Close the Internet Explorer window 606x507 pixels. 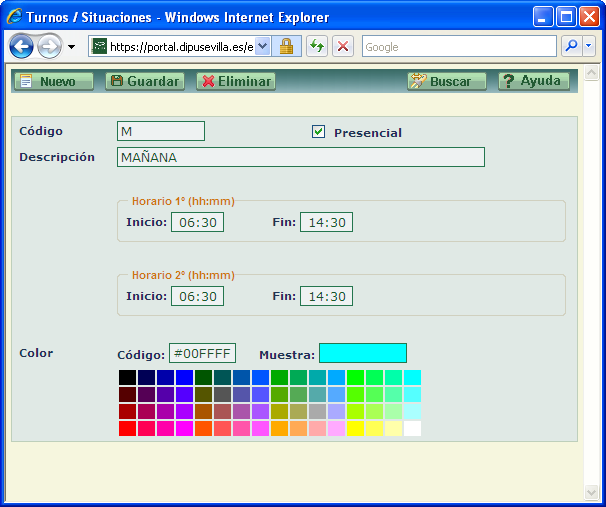point(589,17)
